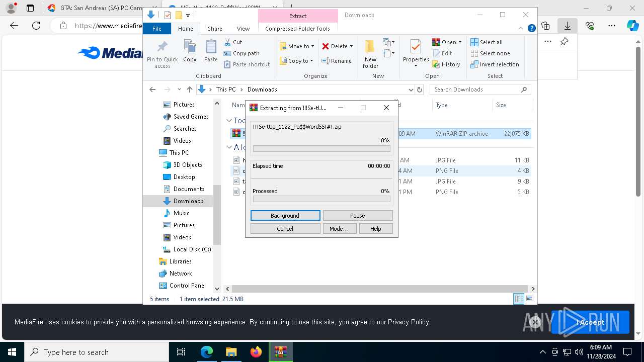
Task: Collapse the 'A long time ago' group
Action: pos(229,147)
